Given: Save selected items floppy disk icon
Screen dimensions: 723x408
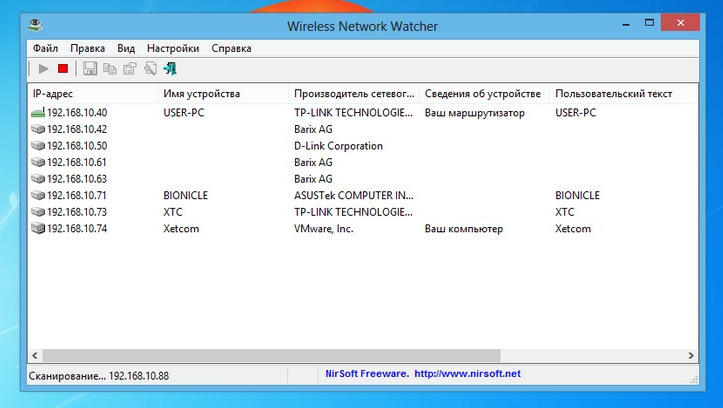Looking at the screenshot, I should [x=90, y=69].
